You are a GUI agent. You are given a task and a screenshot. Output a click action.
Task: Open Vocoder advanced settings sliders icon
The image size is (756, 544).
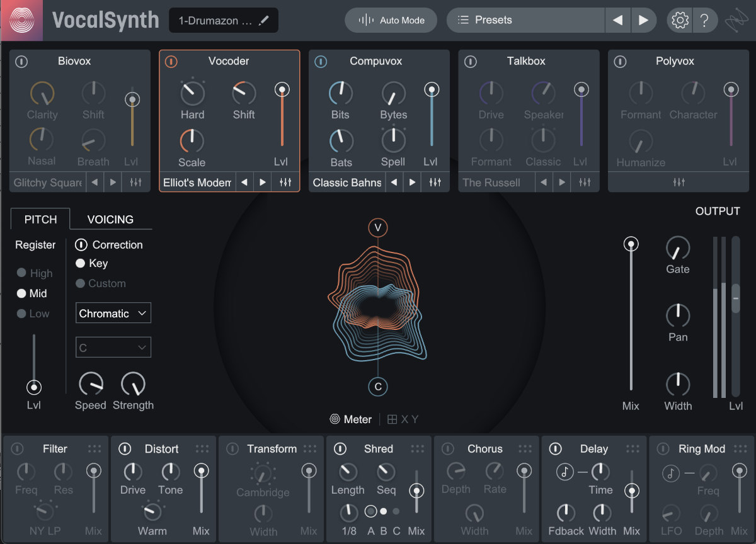tap(285, 183)
